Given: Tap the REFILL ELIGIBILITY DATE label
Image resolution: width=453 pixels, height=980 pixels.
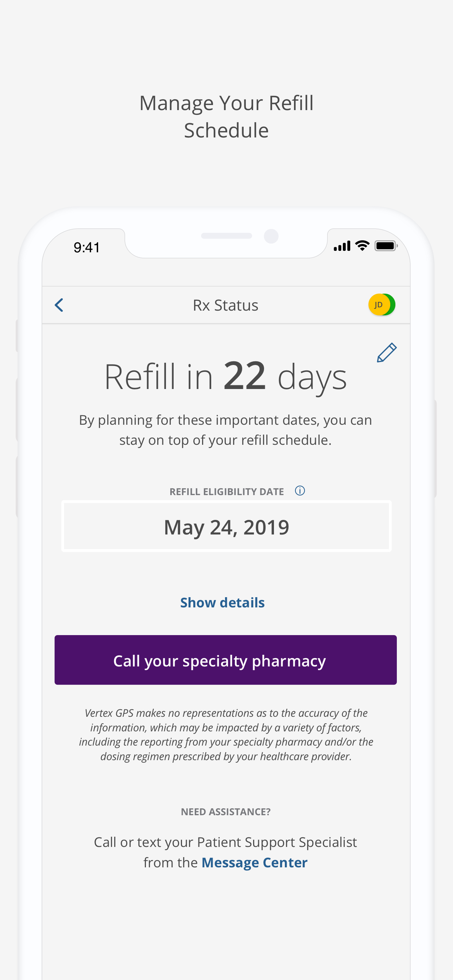Looking at the screenshot, I should tap(226, 491).
